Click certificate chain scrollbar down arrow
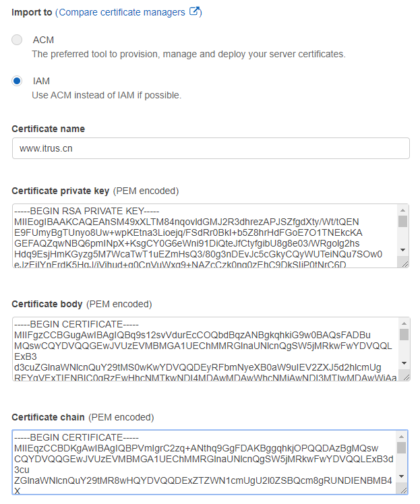Viewport: 420px width, 504px height. pos(402,476)
